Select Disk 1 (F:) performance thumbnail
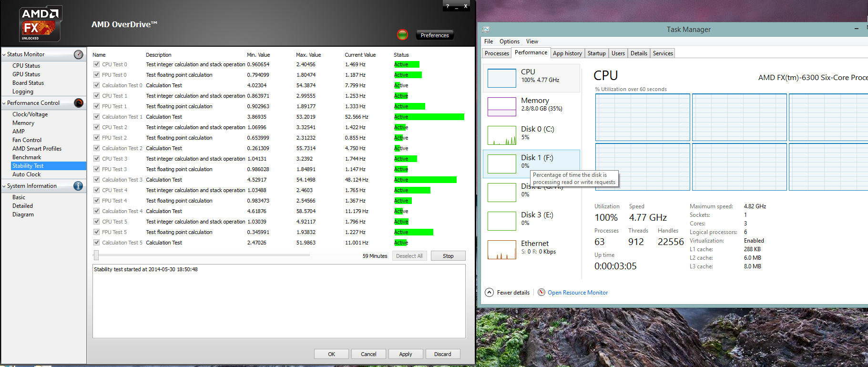 (x=502, y=164)
